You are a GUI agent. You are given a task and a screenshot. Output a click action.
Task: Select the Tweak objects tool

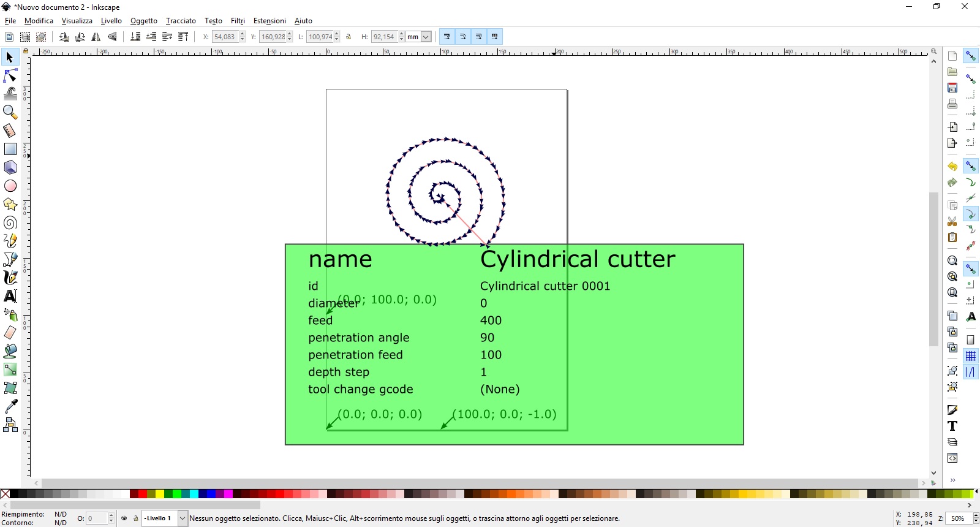click(x=10, y=94)
